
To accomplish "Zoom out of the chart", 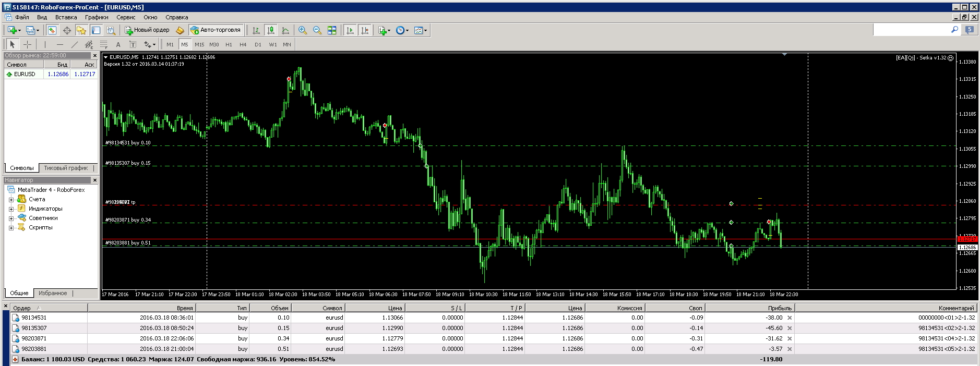I will pyautogui.click(x=317, y=30).
